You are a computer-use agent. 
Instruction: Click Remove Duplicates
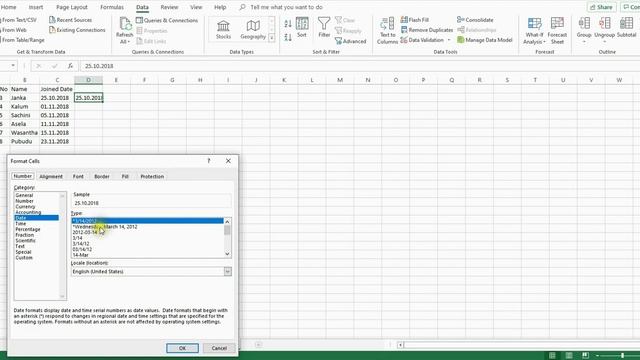tap(427, 30)
